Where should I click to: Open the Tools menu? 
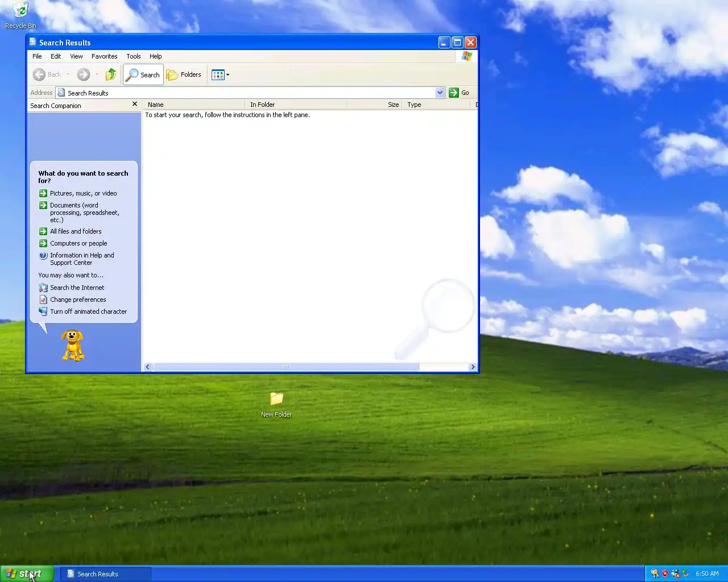pos(134,56)
